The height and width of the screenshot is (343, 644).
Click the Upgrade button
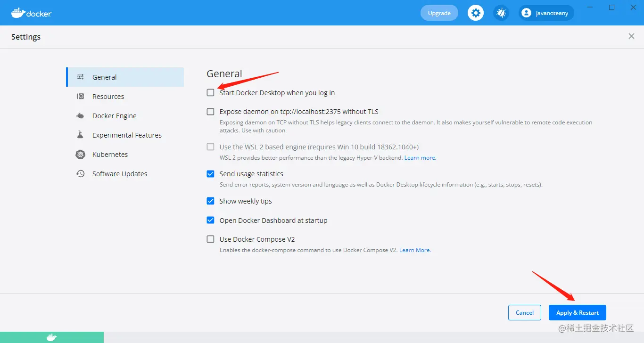point(439,13)
